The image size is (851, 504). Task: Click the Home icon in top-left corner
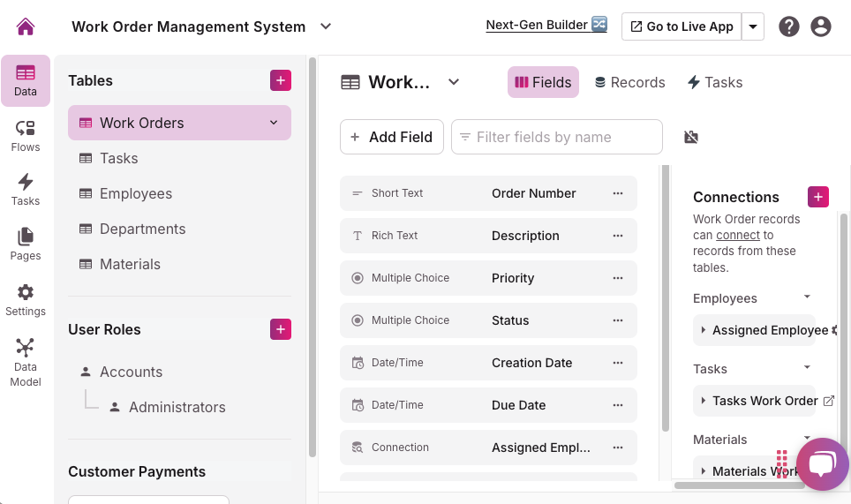[x=26, y=26]
